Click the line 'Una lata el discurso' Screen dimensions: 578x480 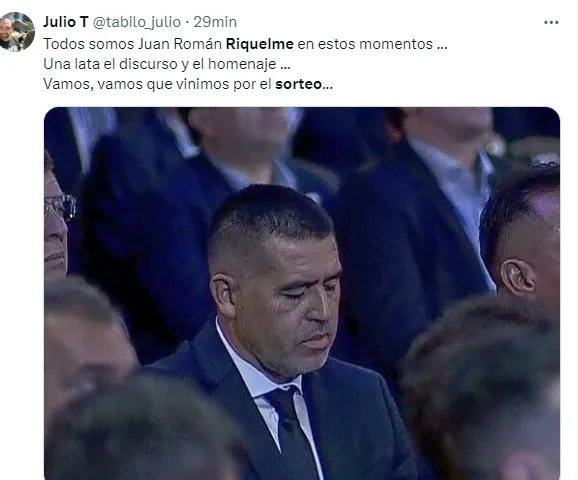pos(167,64)
